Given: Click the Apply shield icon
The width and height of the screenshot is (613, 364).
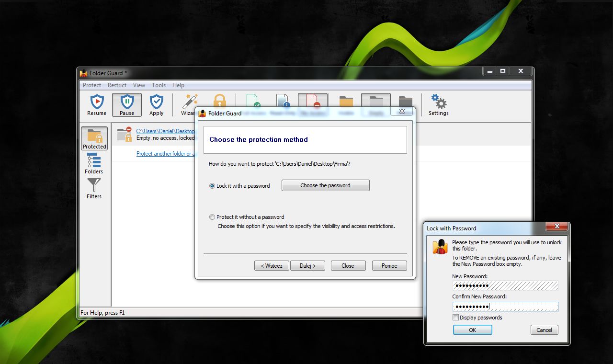Looking at the screenshot, I should pyautogui.click(x=156, y=102).
